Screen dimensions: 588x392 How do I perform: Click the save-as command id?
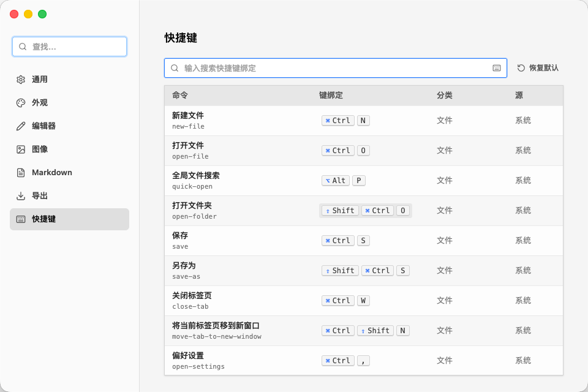(x=186, y=276)
